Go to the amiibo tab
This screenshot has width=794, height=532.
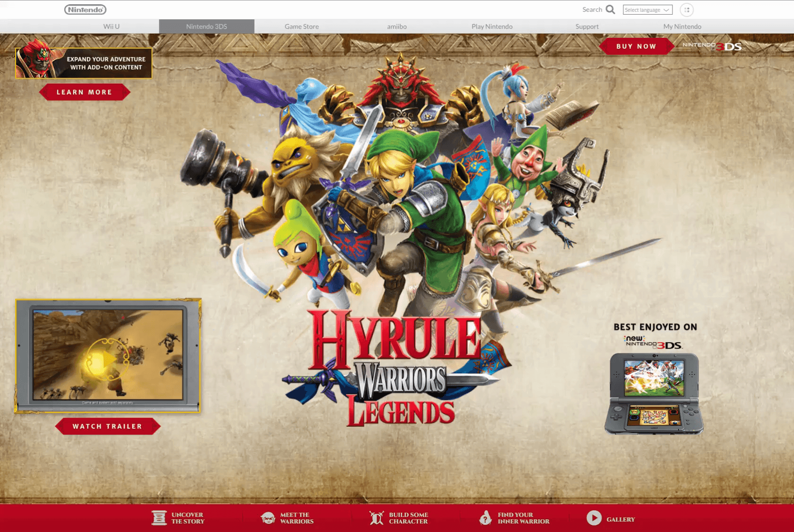397,26
